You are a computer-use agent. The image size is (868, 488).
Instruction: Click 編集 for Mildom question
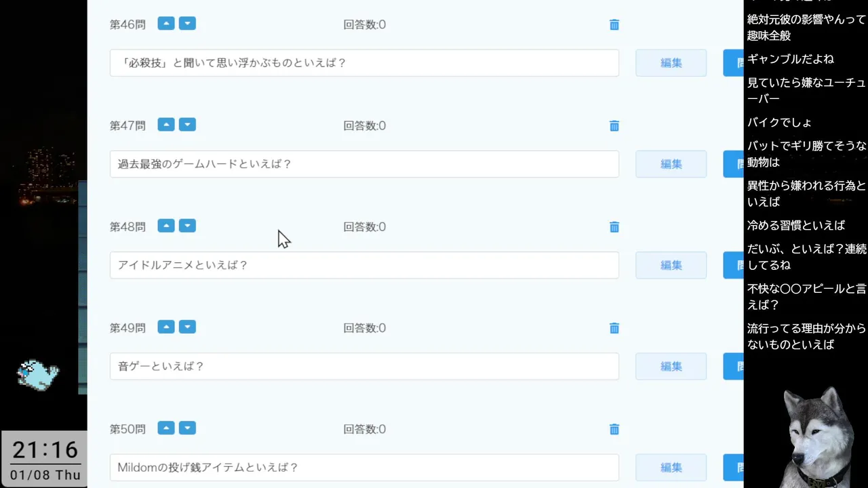671,467
